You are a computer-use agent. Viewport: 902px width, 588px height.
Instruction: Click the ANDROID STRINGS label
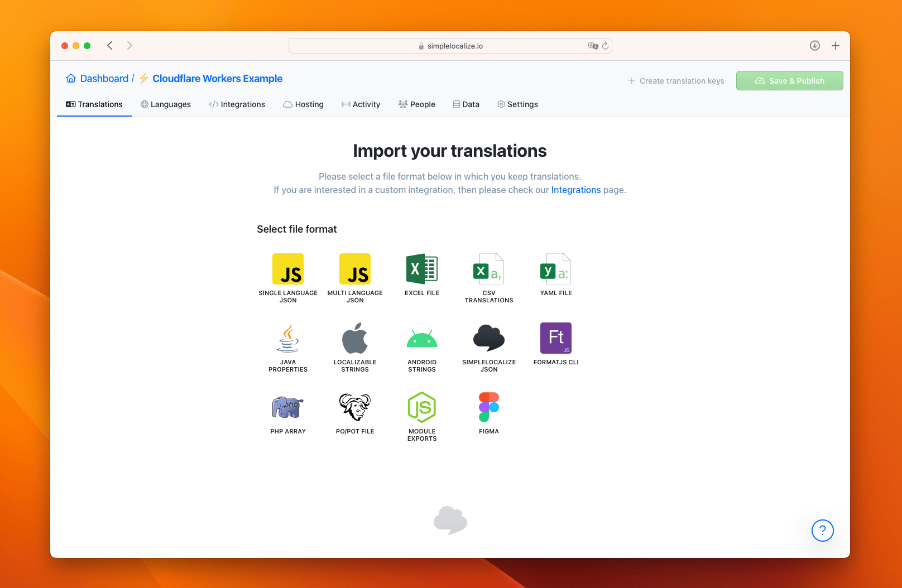[x=422, y=366]
